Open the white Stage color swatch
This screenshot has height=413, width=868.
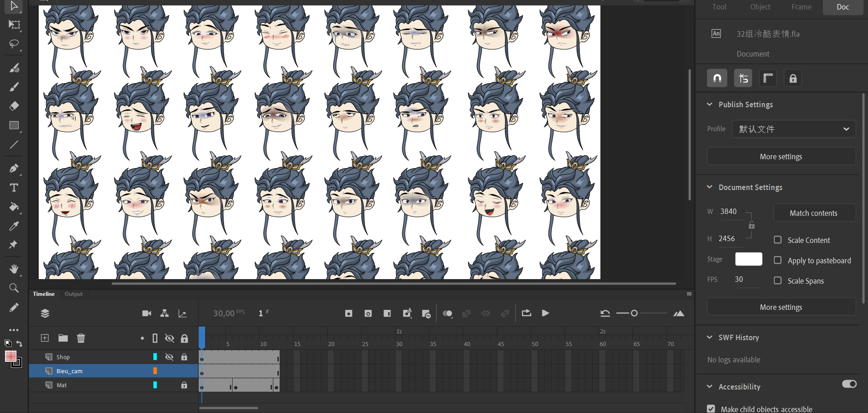coord(749,259)
